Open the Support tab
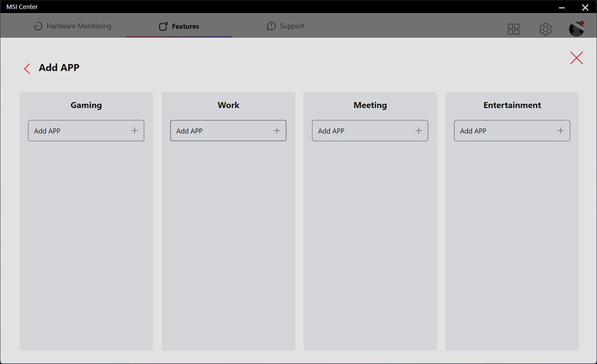597x364 pixels. point(285,27)
